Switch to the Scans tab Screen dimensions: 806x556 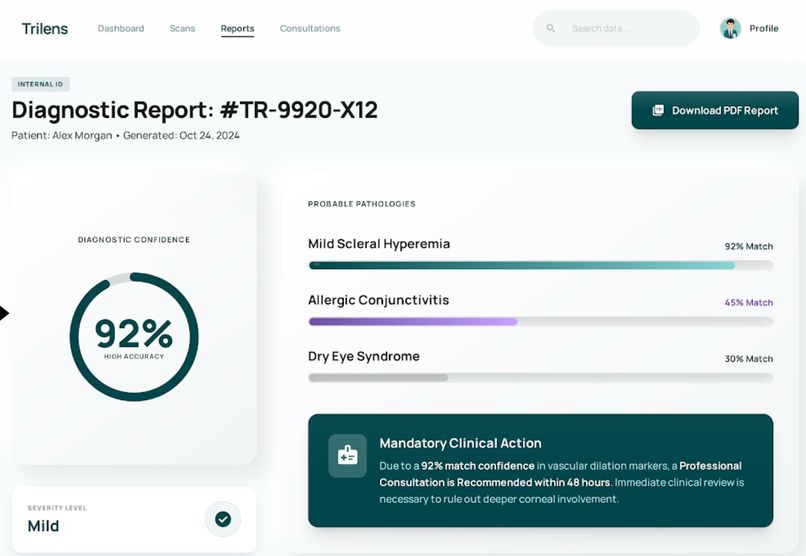182,28
